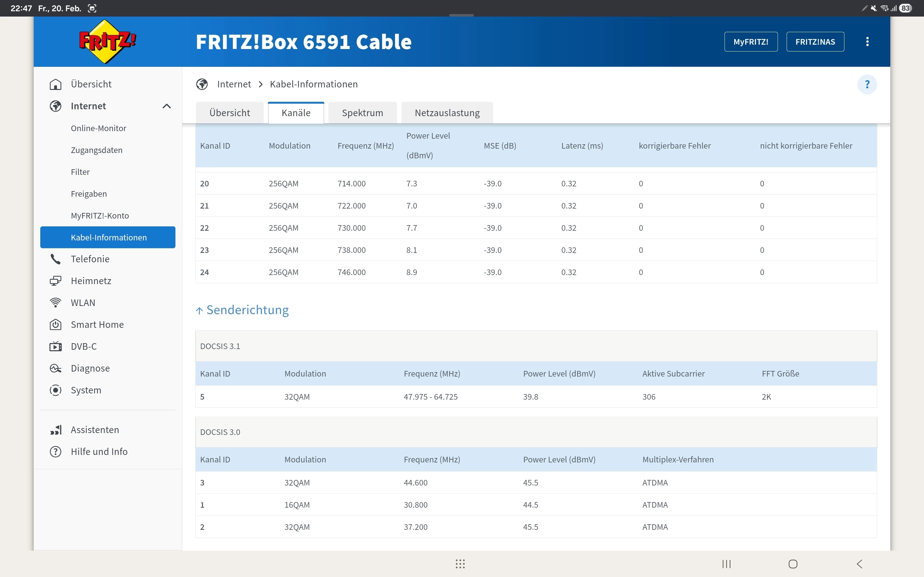Select the Übersicht tab under Kabel-Informationen
924x577 pixels.
tap(229, 113)
